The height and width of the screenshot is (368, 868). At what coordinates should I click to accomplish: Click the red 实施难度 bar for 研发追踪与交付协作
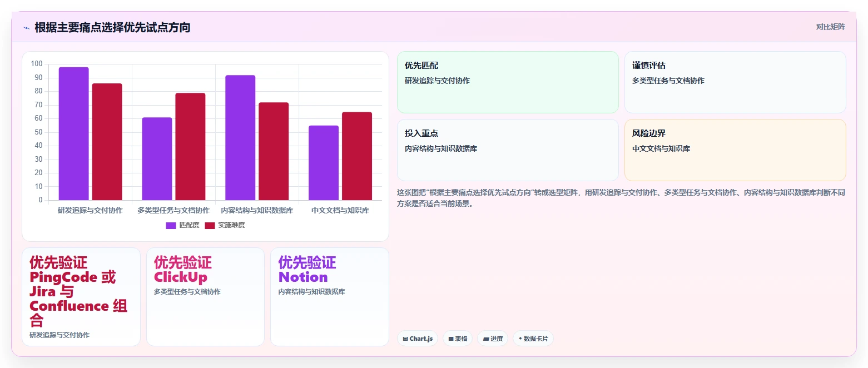pos(107,142)
